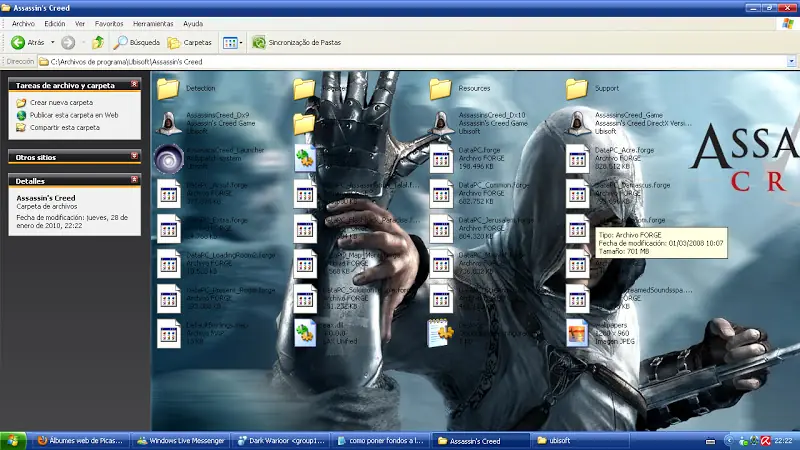Select the AssassinsCreed_Dx10 game executable
The height and width of the screenshot is (450, 800).
(441, 123)
